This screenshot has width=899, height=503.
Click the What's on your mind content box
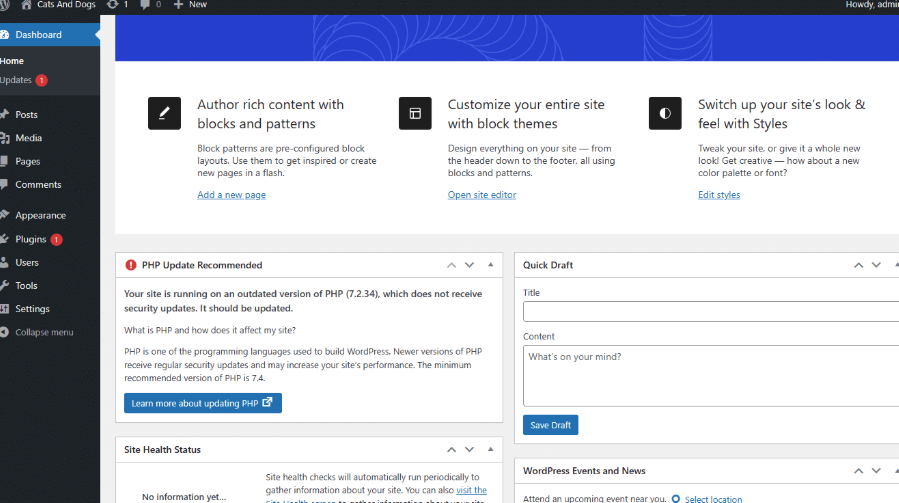(711, 376)
